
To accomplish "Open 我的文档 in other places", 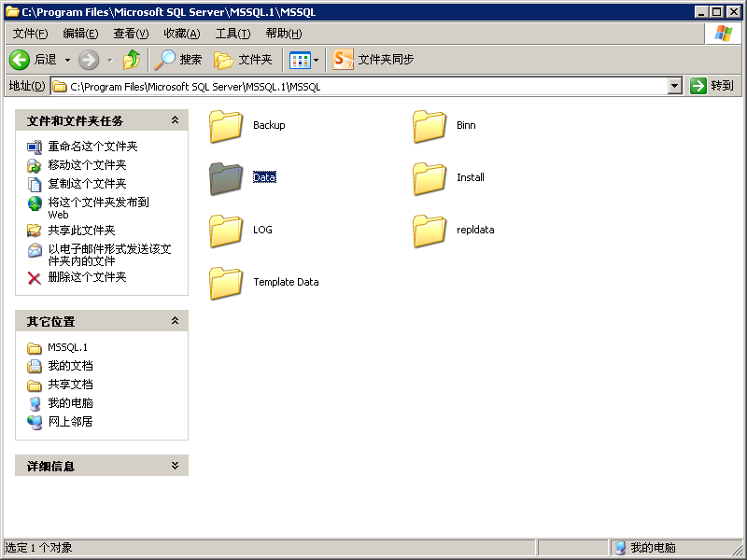I will tap(70, 366).
